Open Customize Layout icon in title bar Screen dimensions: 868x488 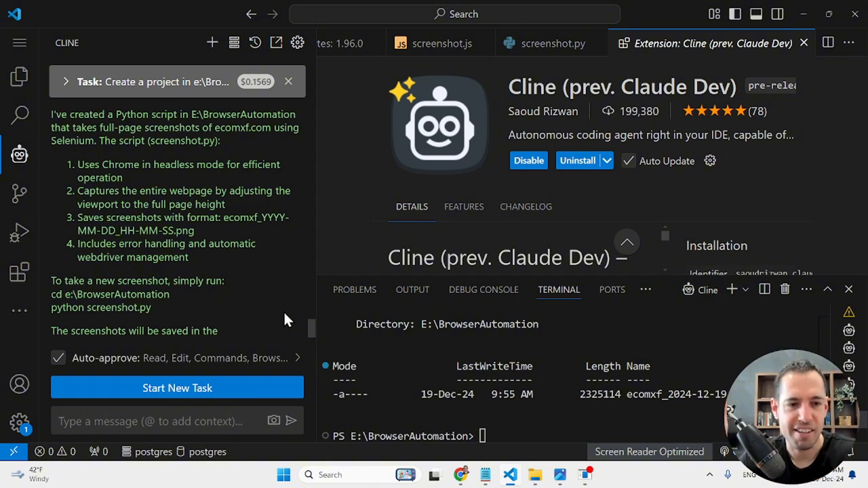pyautogui.click(x=714, y=14)
